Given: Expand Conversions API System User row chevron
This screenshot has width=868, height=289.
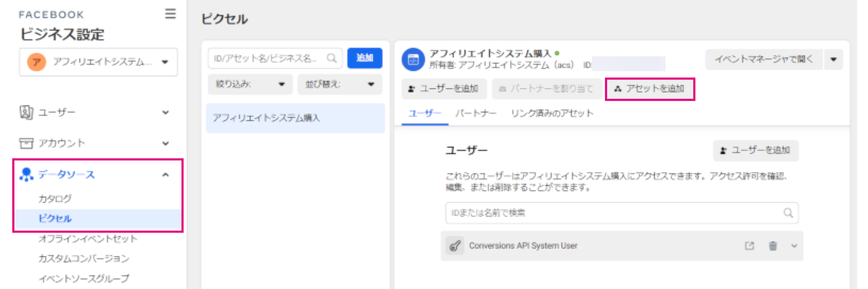Looking at the screenshot, I should click(794, 246).
